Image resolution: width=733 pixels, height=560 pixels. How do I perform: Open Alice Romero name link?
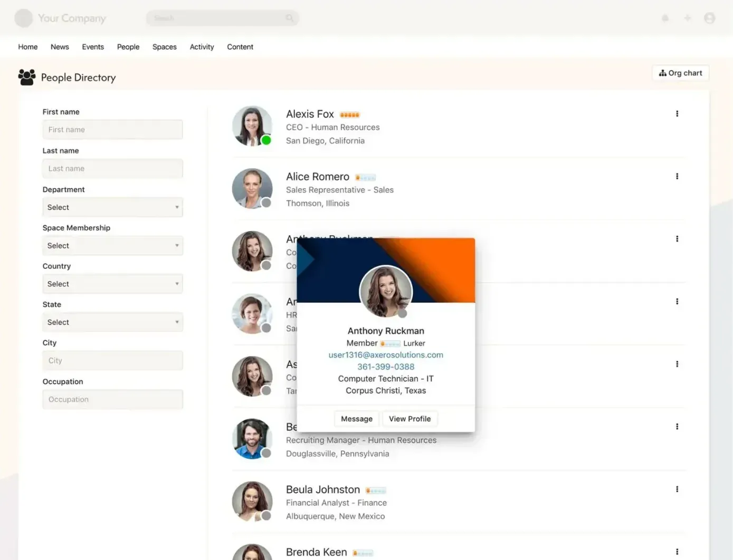point(318,177)
